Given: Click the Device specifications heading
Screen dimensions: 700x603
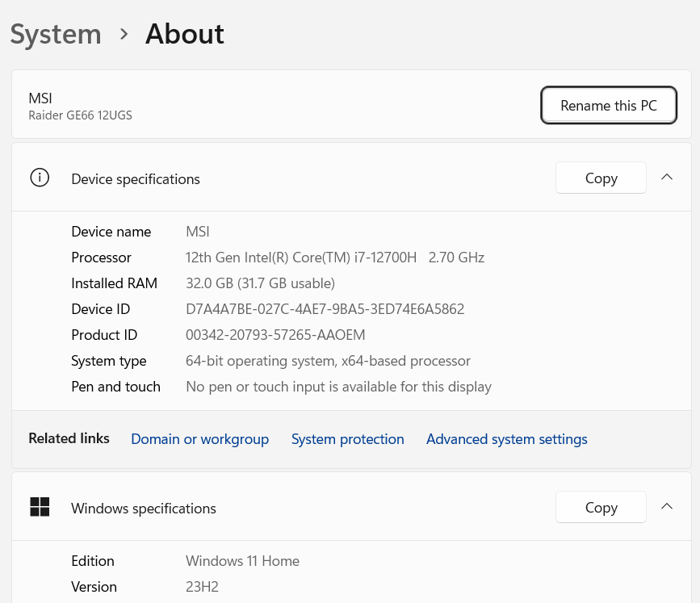Looking at the screenshot, I should pos(136,179).
